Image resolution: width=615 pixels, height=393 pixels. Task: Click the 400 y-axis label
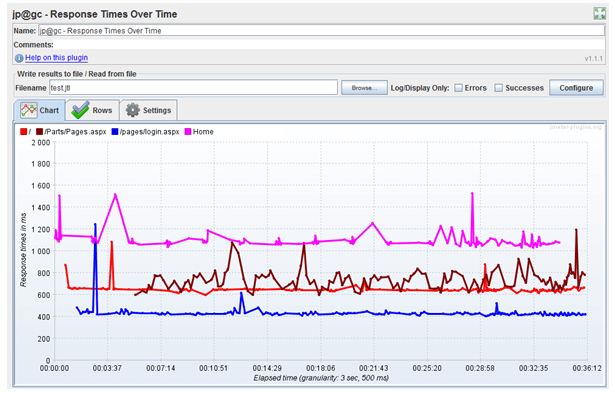[44, 317]
